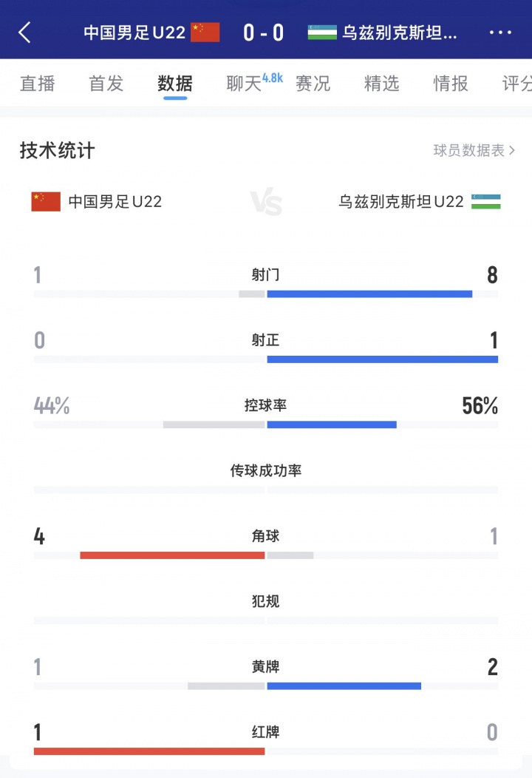Switch to the 赛况 tab
Image resolution: width=532 pixels, height=778 pixels.
[313, 84]
